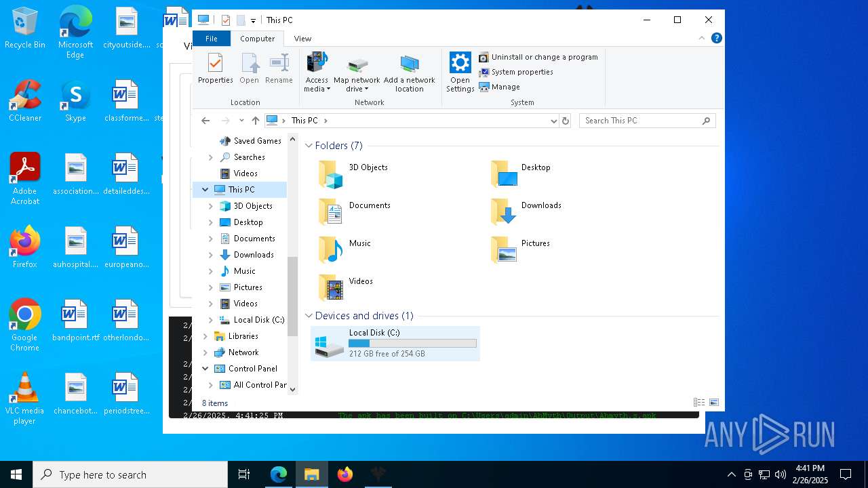Select the Local Disk (C:) drive
This screenshot has width=868, height=488.
395,344
